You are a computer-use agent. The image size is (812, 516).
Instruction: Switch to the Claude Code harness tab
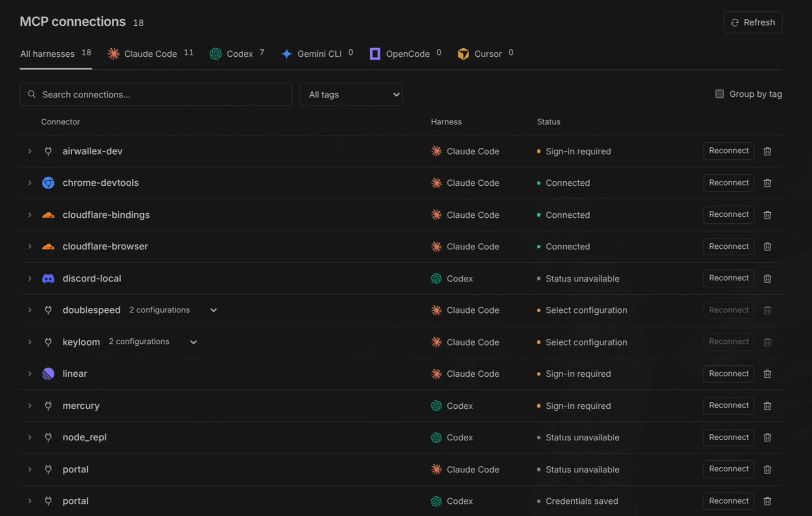151,53
